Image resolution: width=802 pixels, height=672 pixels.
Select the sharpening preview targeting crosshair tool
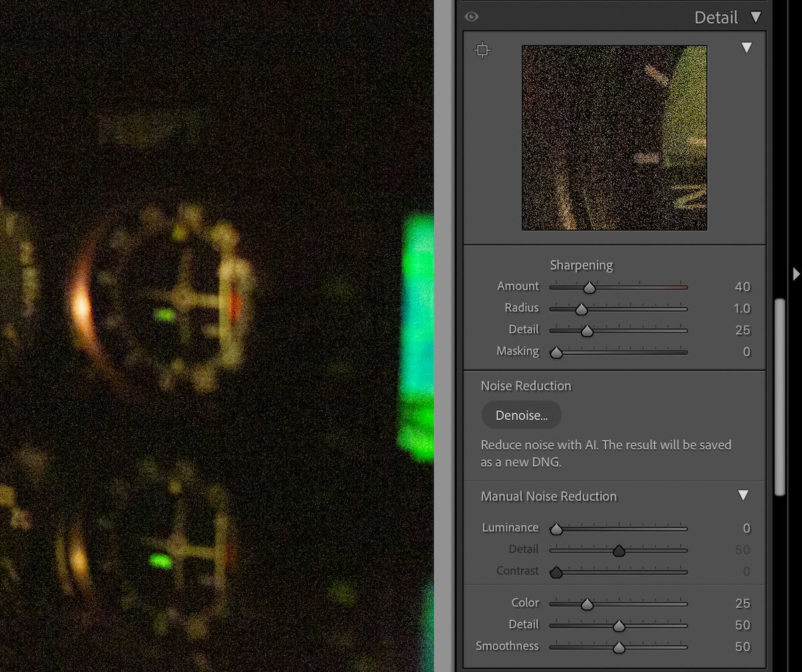coord(482,49)
